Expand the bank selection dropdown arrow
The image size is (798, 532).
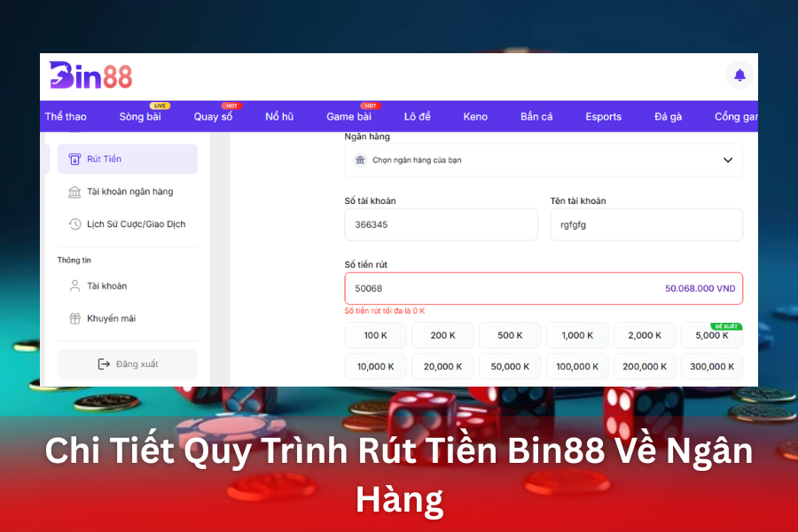[728, 160]
